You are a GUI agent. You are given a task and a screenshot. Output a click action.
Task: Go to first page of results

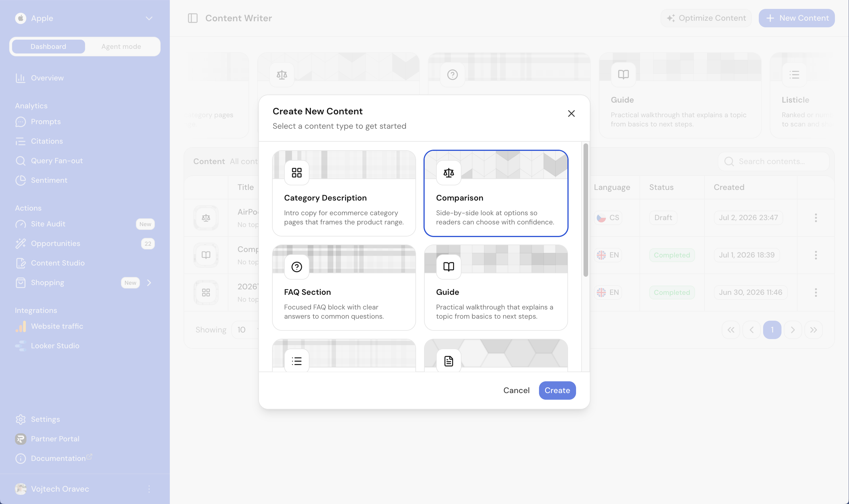(731, 330)
